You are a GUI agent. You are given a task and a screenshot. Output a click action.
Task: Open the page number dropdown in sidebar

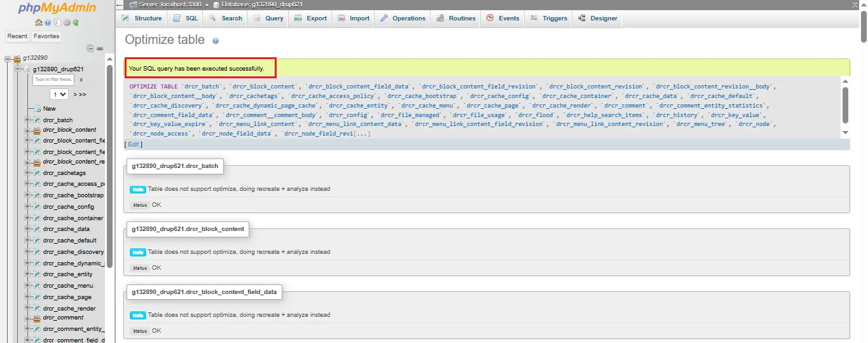point(60,94)
